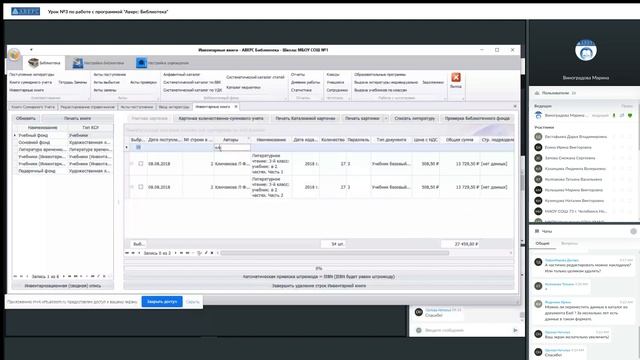Switch to Вопросы chat tab
Screen dimensions: 640x360
(569, 243)
